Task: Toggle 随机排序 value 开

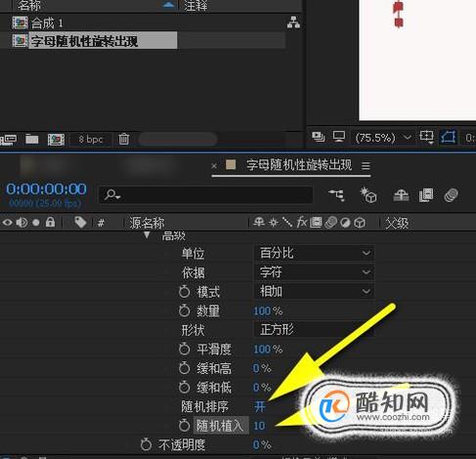Action: click(x=260, y=406)
